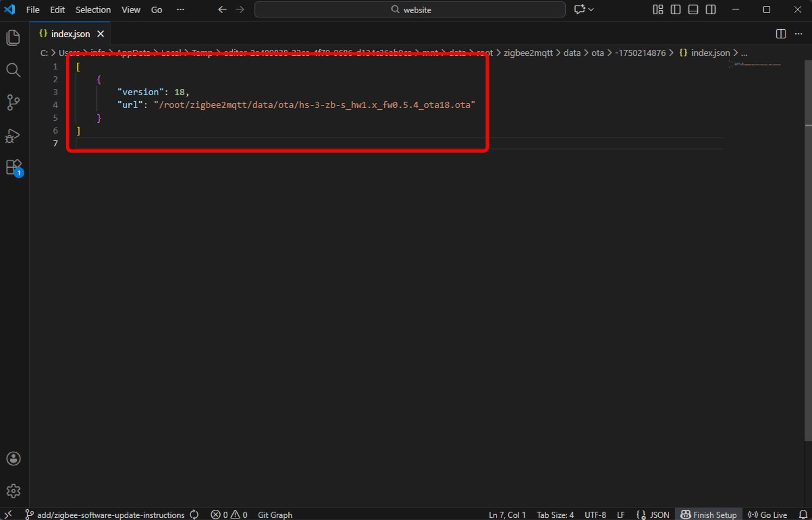Close the index.json tab
The width and height of the screenshot is (812, 520).
(x=101, y=34)
